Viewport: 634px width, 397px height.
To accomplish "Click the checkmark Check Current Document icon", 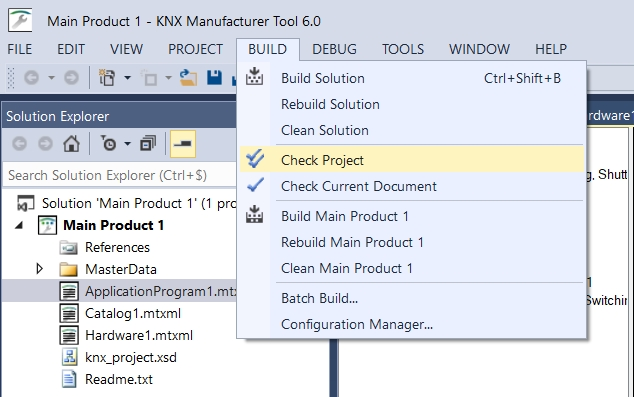I will pos(255,186).
